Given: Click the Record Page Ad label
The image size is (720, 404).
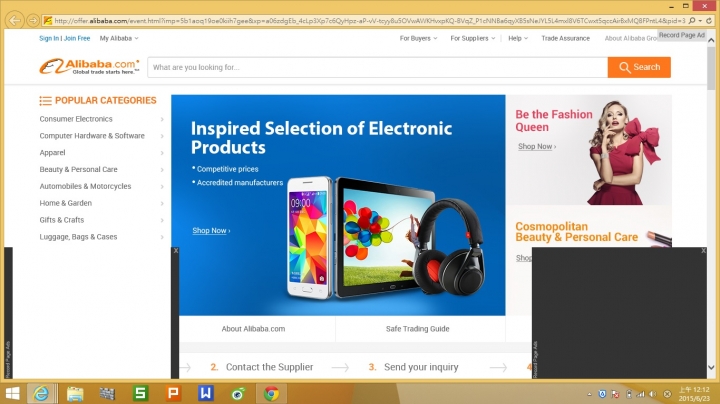Looking at the screenshot, I should [x=681, y=35].
